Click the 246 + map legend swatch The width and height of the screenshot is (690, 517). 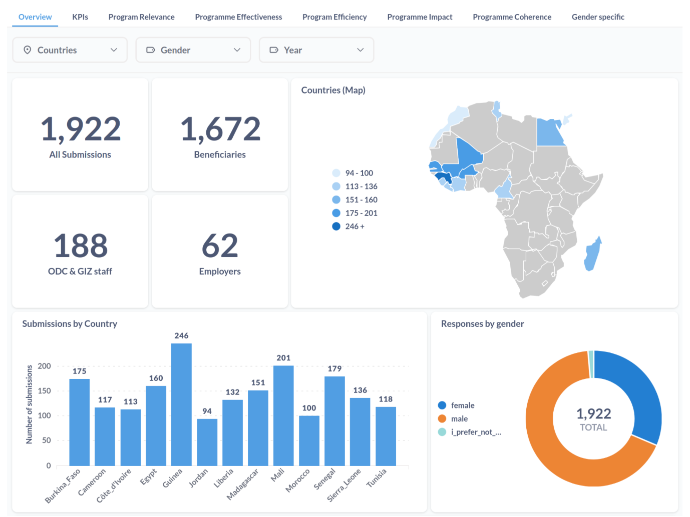point(336,226)
